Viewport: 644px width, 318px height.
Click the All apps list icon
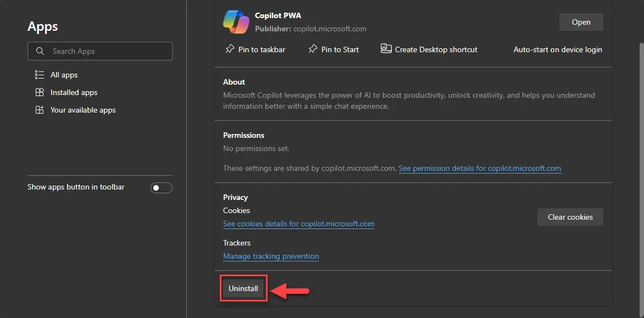pyautogui.click(x=40, y=75)
